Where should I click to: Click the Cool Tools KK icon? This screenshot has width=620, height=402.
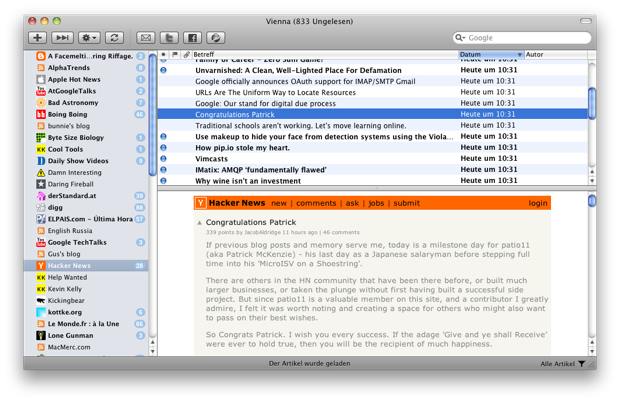tap(41, 149)
